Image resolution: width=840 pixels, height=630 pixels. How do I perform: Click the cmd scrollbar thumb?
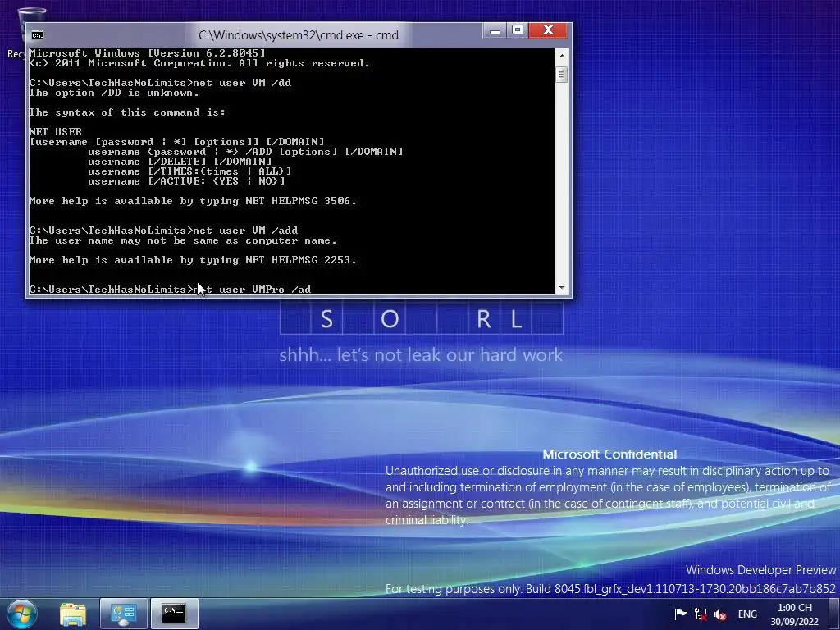click(561, 75)
